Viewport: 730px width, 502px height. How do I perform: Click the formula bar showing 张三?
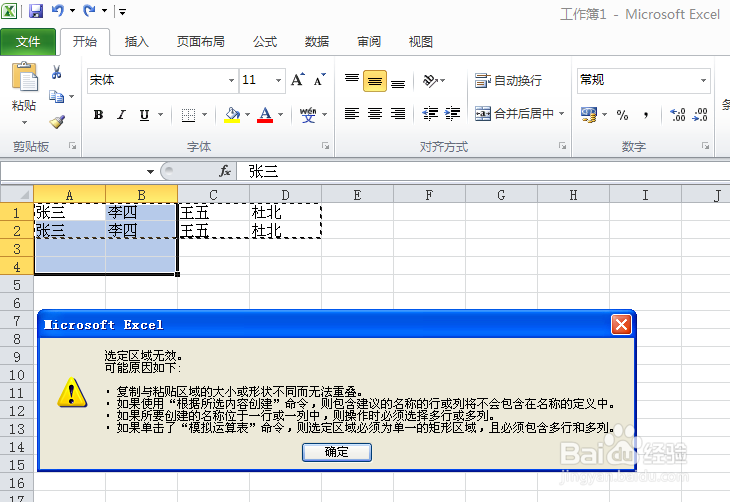[x=483, y=171]
